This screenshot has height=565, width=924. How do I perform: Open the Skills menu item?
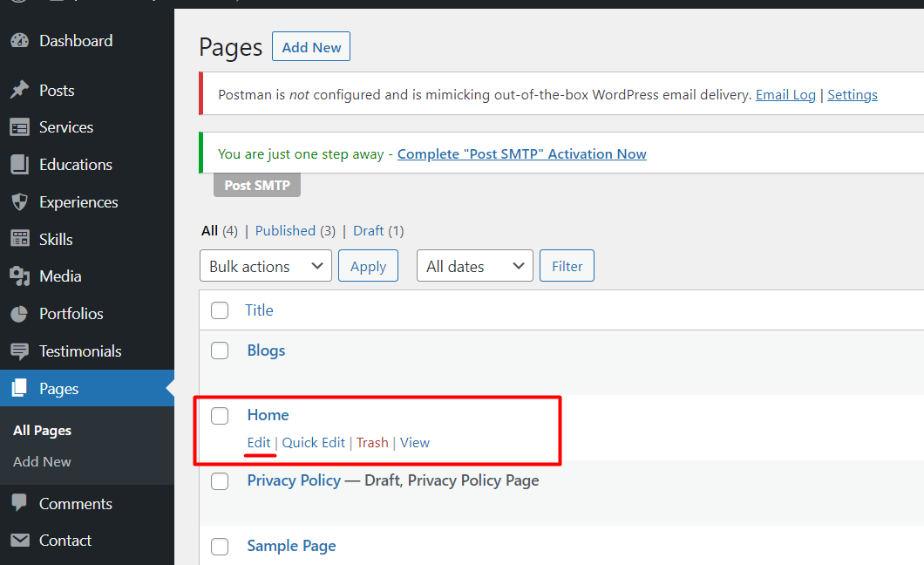56,240
